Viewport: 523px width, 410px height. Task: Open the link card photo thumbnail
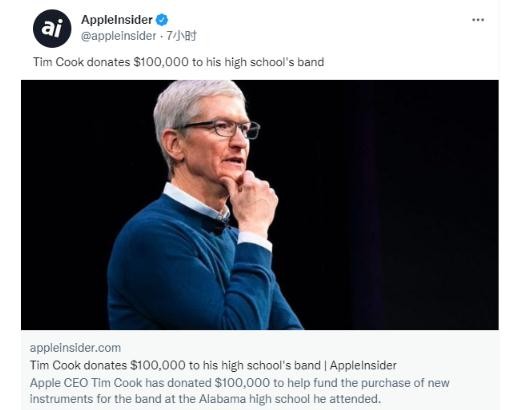(x=260, y=205)
